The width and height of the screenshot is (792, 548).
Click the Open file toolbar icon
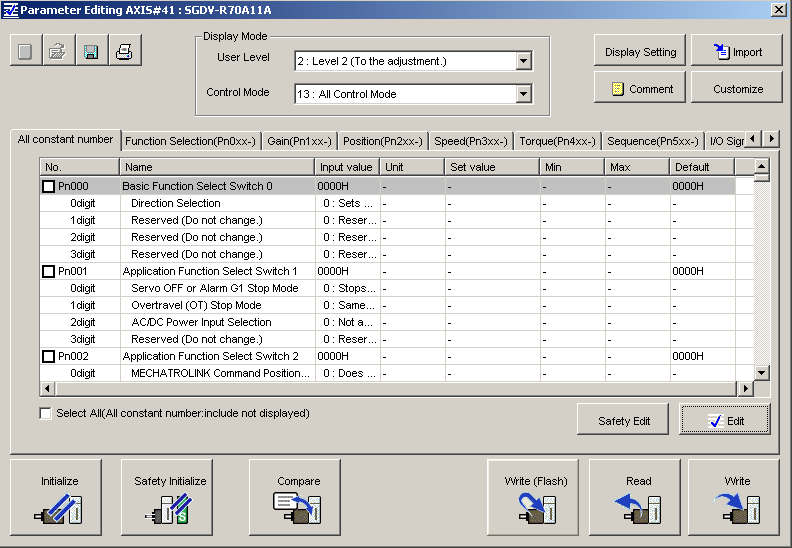click(59, 51)
